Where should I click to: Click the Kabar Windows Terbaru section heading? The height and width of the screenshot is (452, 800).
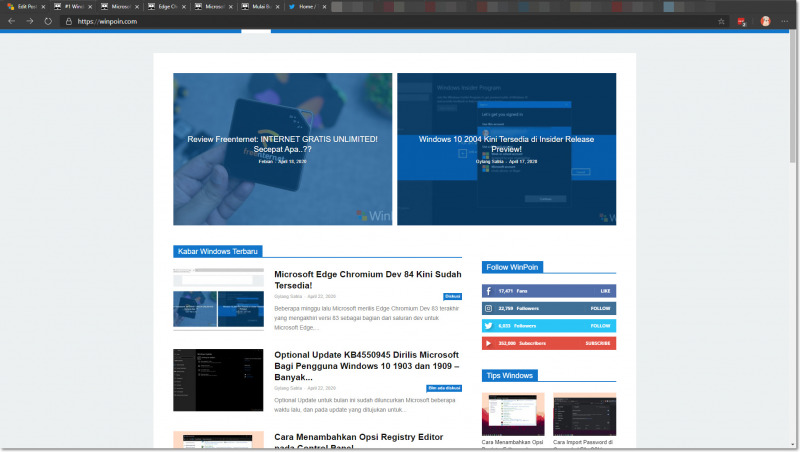point(218,251)
